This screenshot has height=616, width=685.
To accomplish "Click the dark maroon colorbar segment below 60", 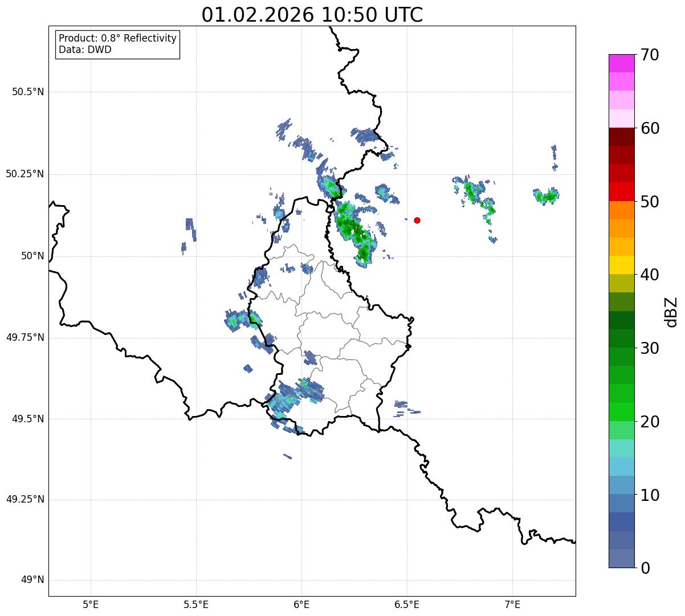I will coord(621,137).
